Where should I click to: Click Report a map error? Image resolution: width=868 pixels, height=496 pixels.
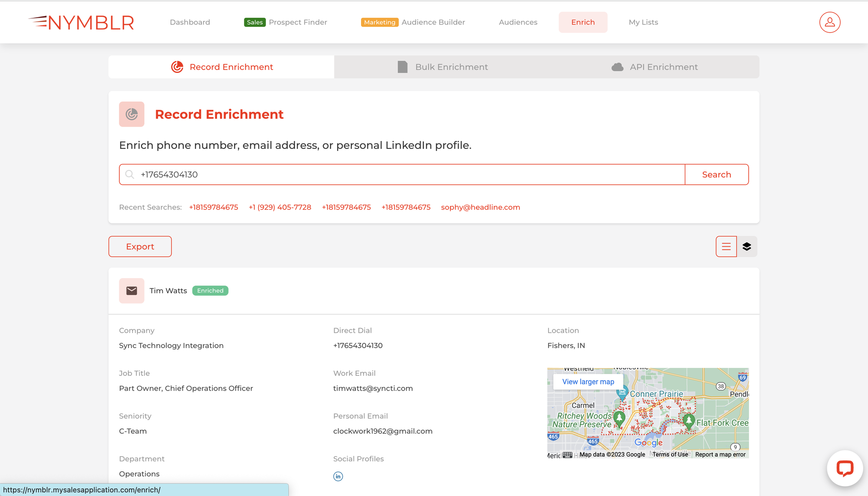click(720, 454)
